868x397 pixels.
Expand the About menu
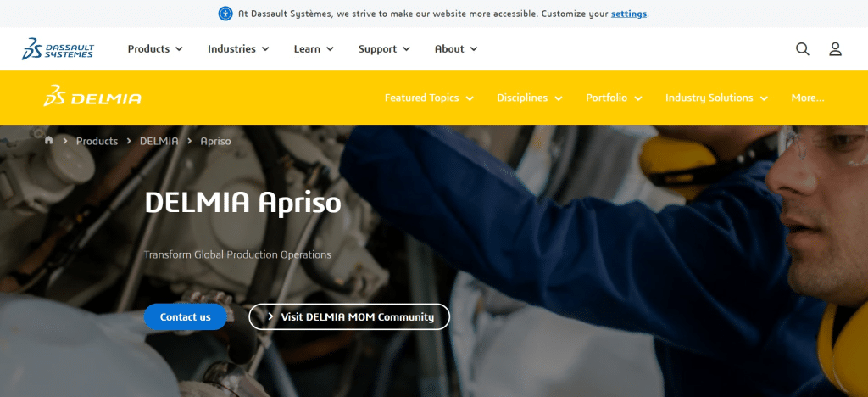coord(455,48)
